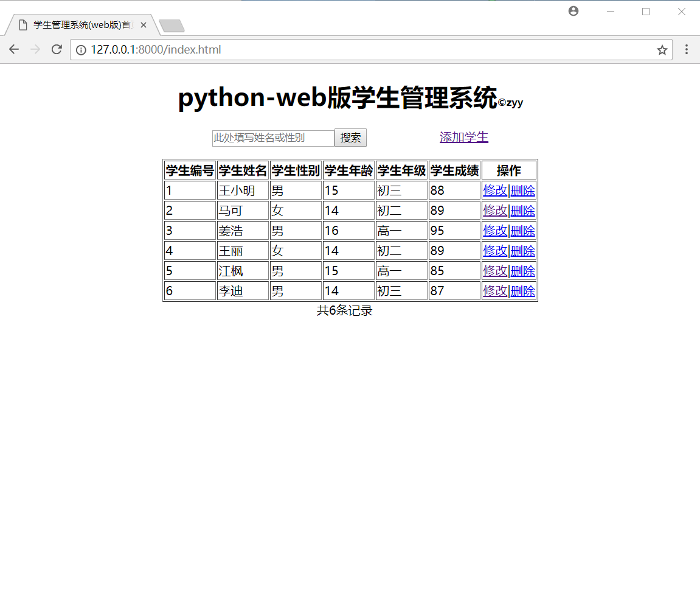The width and height of the screenshot is (700, 594).
Task: Open the Chrome three-dot menu
Action: (x=687, y=50)
